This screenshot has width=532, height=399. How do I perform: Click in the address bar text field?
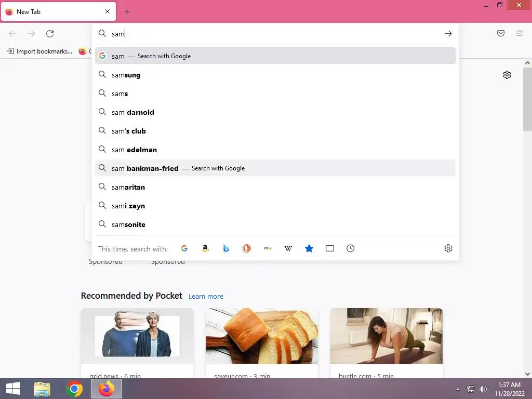pyautogui.click(x=275, y=34)
